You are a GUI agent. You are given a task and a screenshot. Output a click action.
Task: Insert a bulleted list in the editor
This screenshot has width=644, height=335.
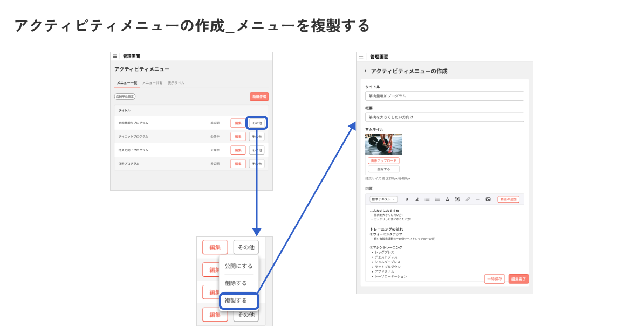(427, 199)
